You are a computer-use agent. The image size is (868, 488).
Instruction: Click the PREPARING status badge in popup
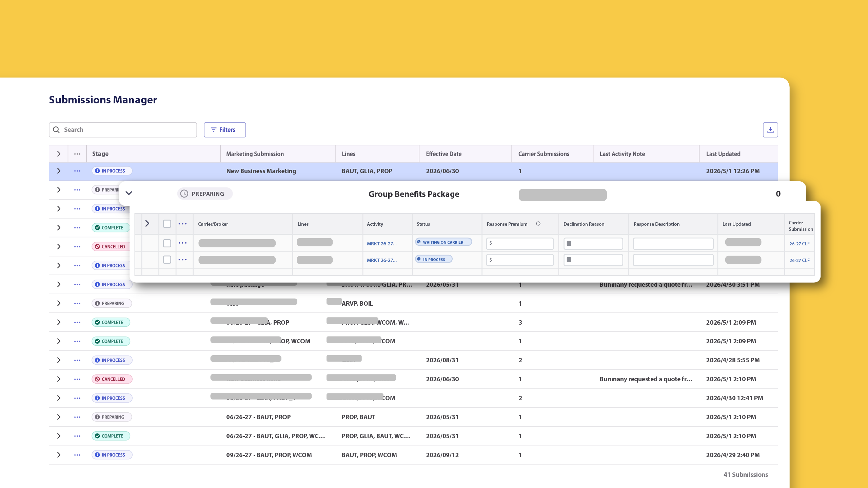(205, 194)
